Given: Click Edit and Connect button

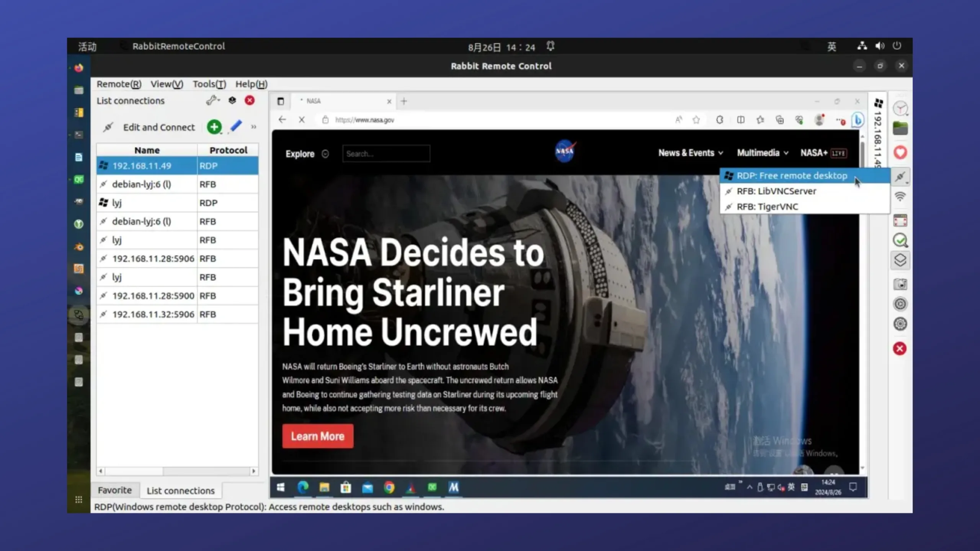Looking at the screenshot, I should tap(150, 127).
